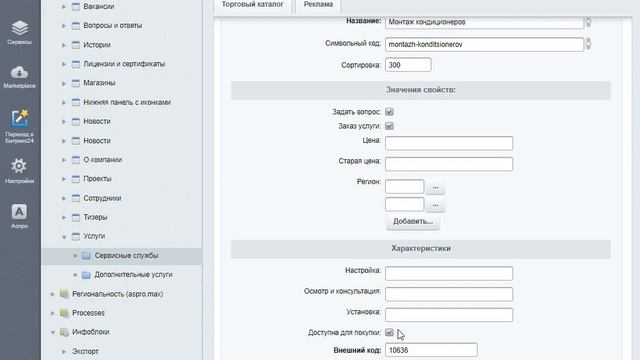Click the Сервисные службы folder icon

[86, 256]
